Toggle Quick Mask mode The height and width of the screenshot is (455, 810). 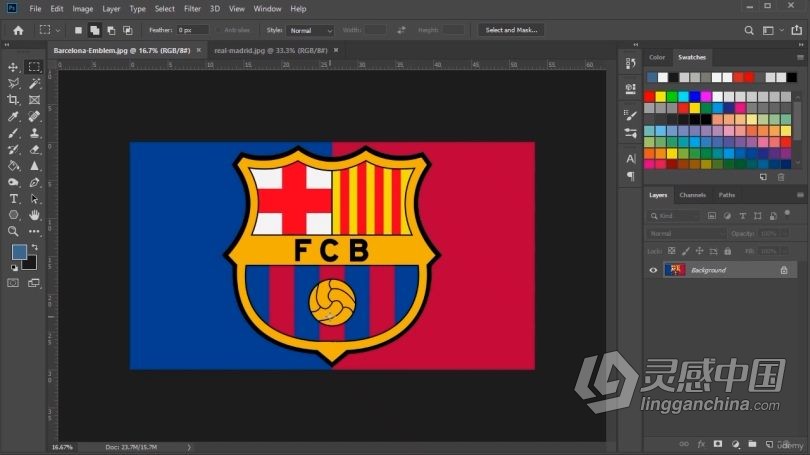pos(13,283)
